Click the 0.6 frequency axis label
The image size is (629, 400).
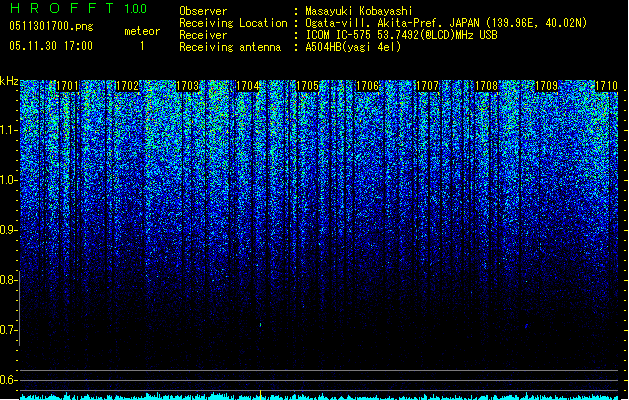pos(8,380)
